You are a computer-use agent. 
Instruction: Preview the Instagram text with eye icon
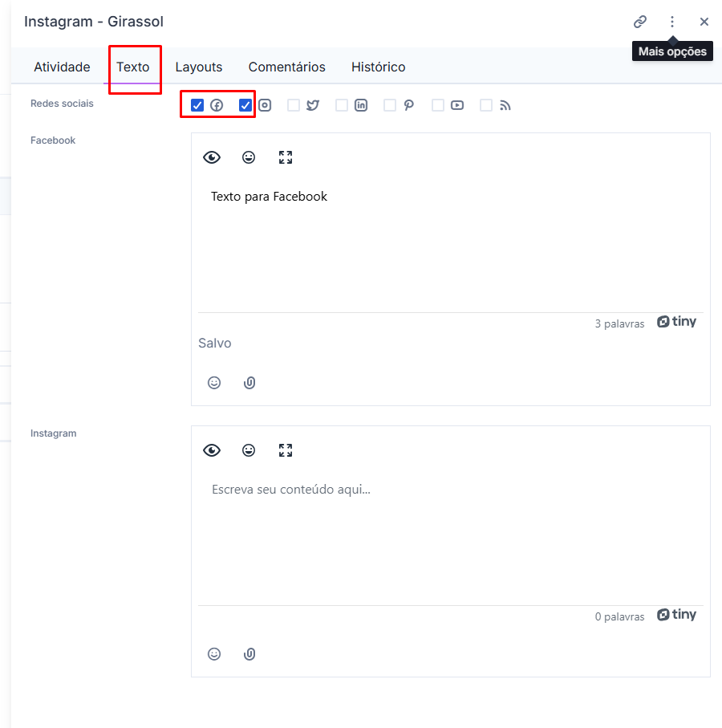point(212,450)
